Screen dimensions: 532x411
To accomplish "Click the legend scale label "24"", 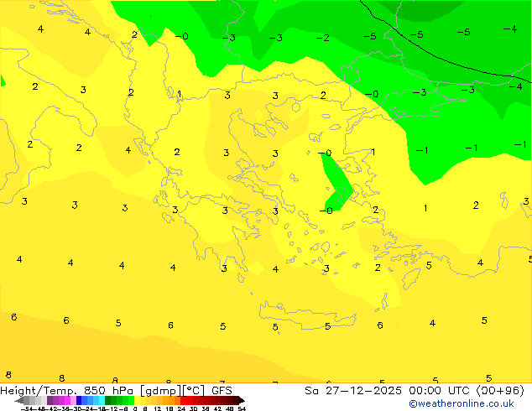I will click(x=181, y=408).
